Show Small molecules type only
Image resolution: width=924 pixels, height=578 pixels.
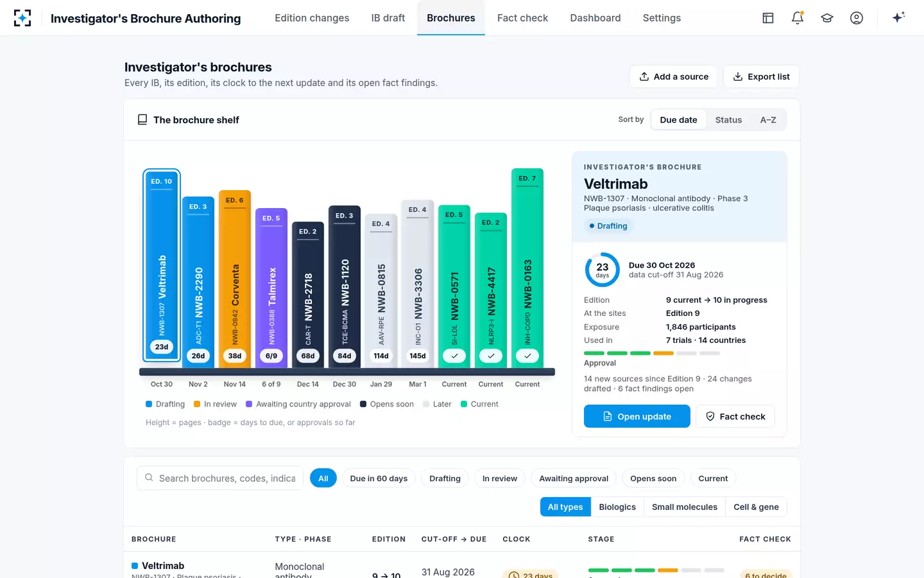[x=685, y=507]
